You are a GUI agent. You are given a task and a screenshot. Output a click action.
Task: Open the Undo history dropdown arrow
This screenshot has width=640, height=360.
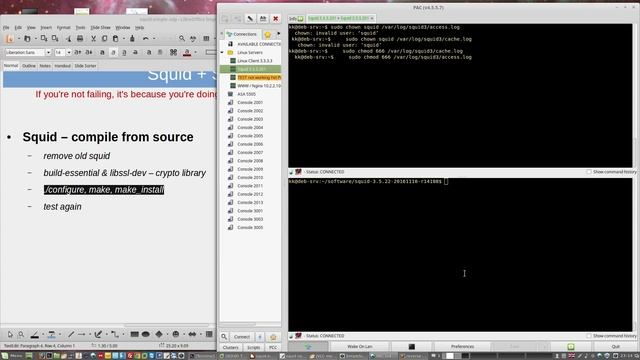154,38
